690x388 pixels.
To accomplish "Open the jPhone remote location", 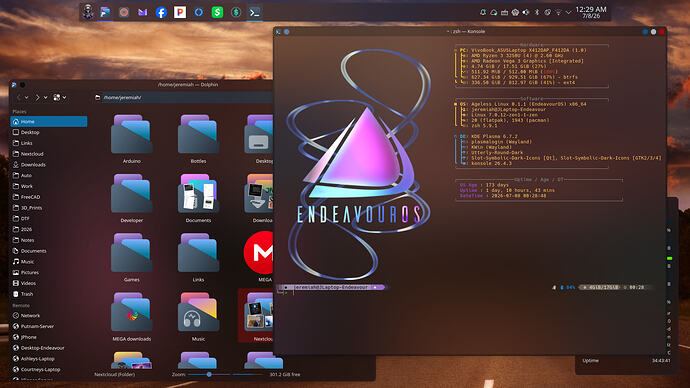I will 48,337.
